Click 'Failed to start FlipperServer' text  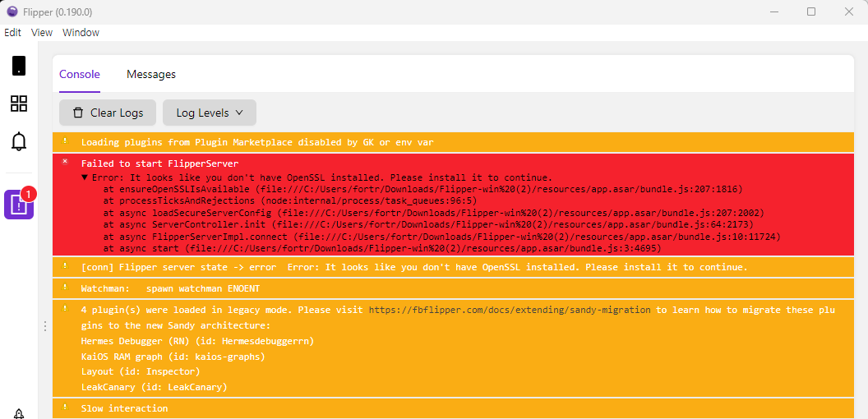(160, 163)
